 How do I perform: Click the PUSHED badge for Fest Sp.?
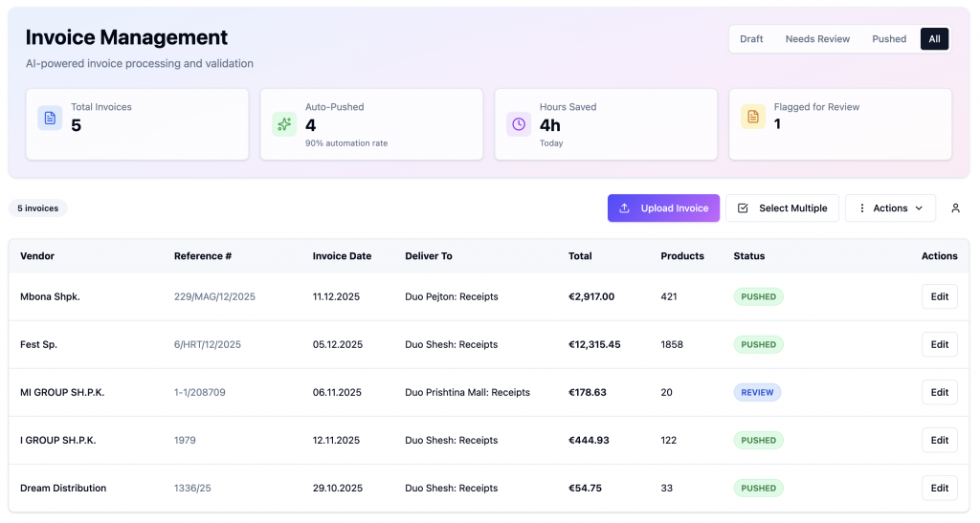(x=759, y=344)
